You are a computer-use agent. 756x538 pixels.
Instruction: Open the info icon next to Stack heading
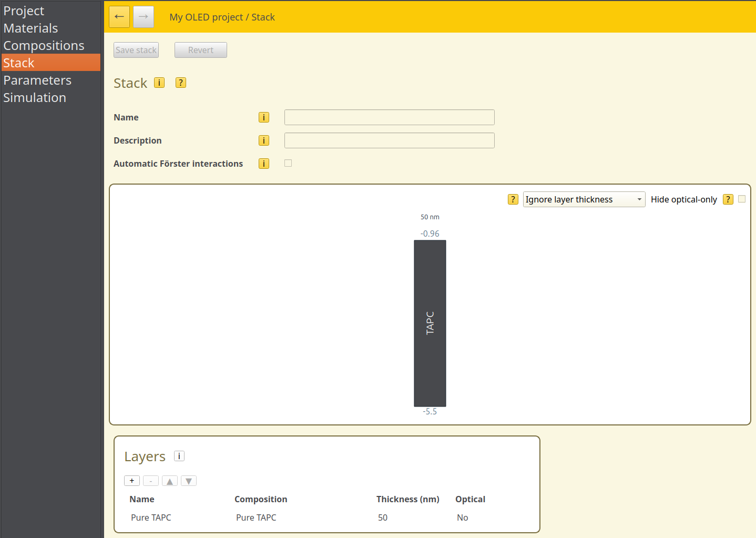tap(159, 83)
